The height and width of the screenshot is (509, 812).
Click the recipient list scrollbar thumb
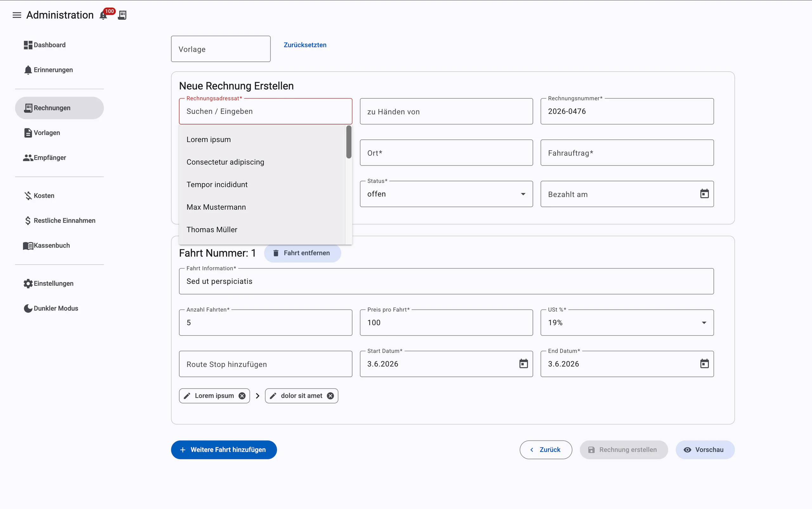click(349, 142)
